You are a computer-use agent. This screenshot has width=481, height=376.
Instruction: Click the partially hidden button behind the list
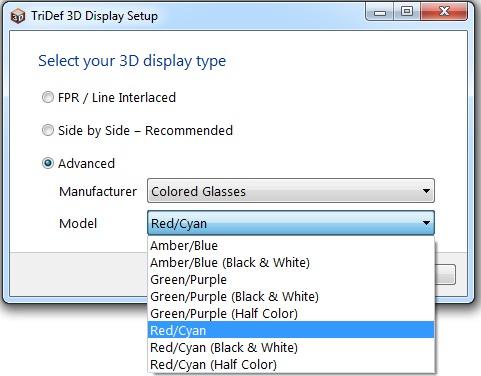(x=445, y=274)
